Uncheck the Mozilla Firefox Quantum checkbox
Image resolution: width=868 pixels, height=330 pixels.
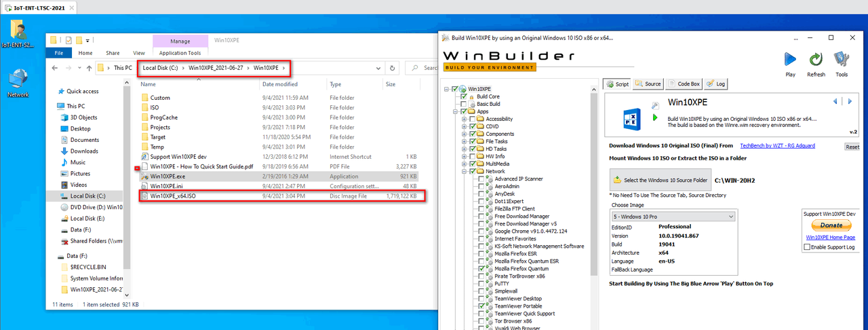pyautogui.click(x=481, y=269)
